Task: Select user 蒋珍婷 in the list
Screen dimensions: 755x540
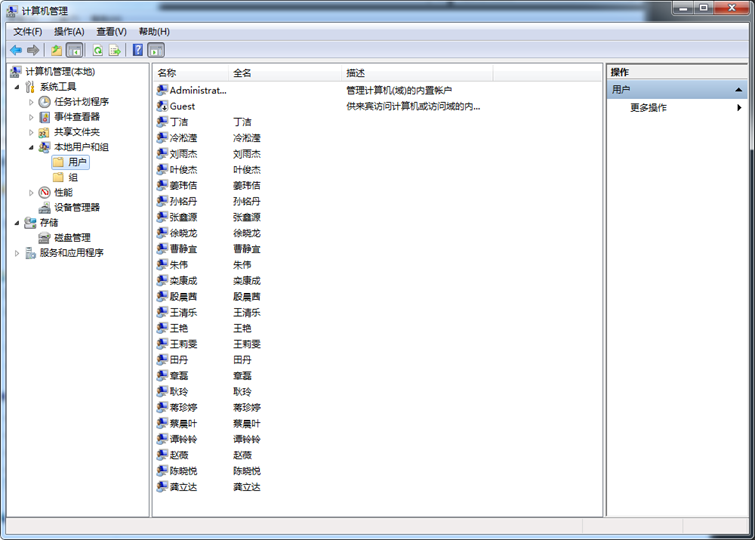Action: pyautogui.click(x=183, y=408)
